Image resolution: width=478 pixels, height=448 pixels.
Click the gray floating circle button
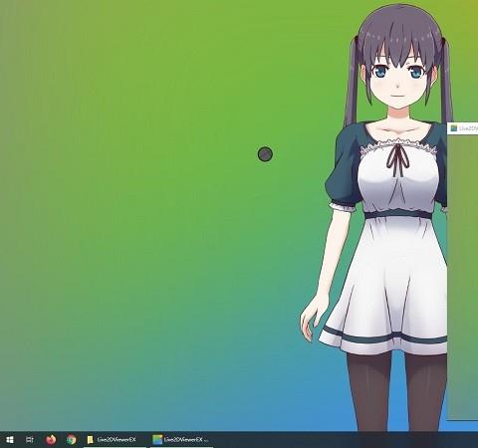[x=265, y=154]
